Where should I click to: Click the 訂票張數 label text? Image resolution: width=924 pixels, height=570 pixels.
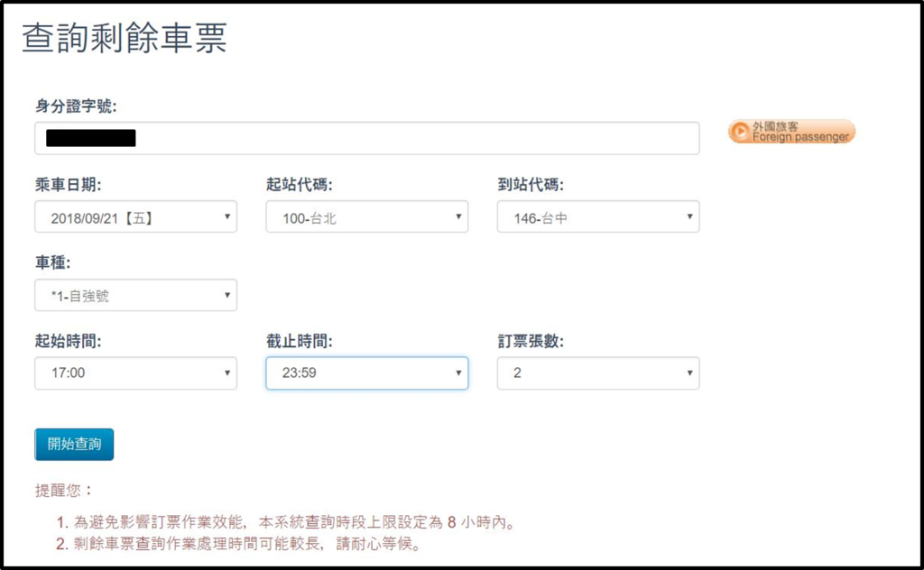click(531, 341)
